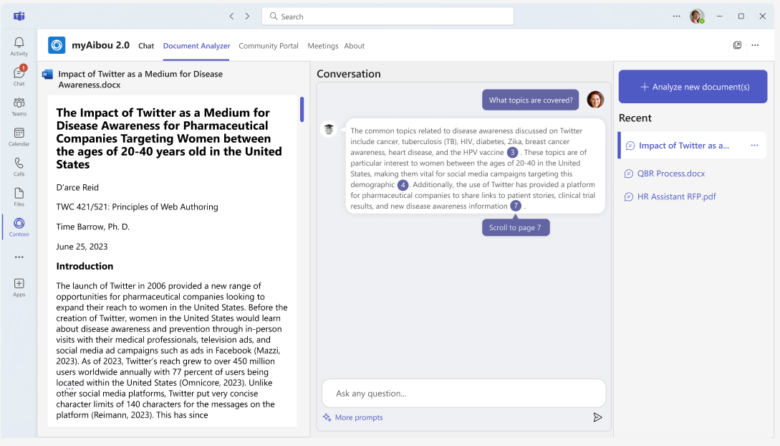Click the Conversation heading
This screenshot has width=780, height=446.
click(349, 74)
